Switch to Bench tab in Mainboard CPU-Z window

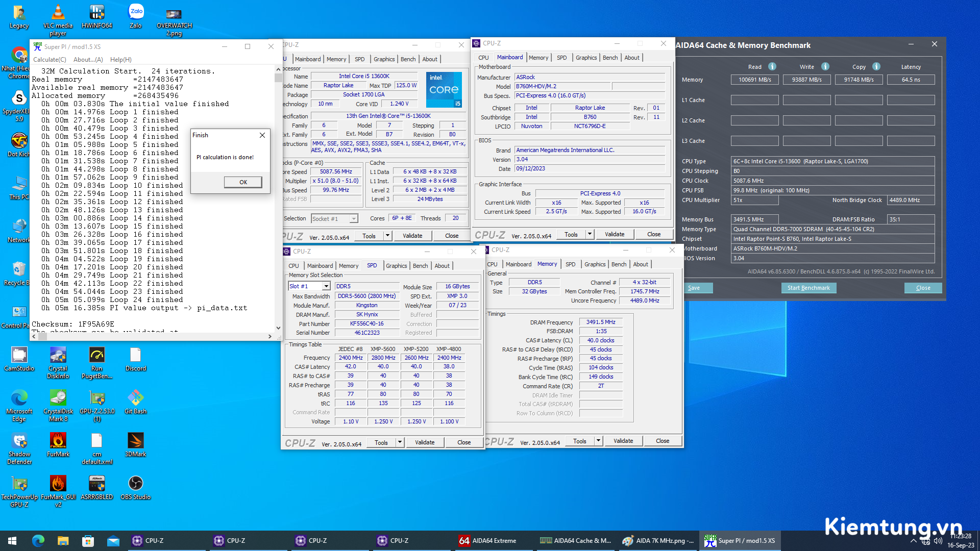[610, 58]
